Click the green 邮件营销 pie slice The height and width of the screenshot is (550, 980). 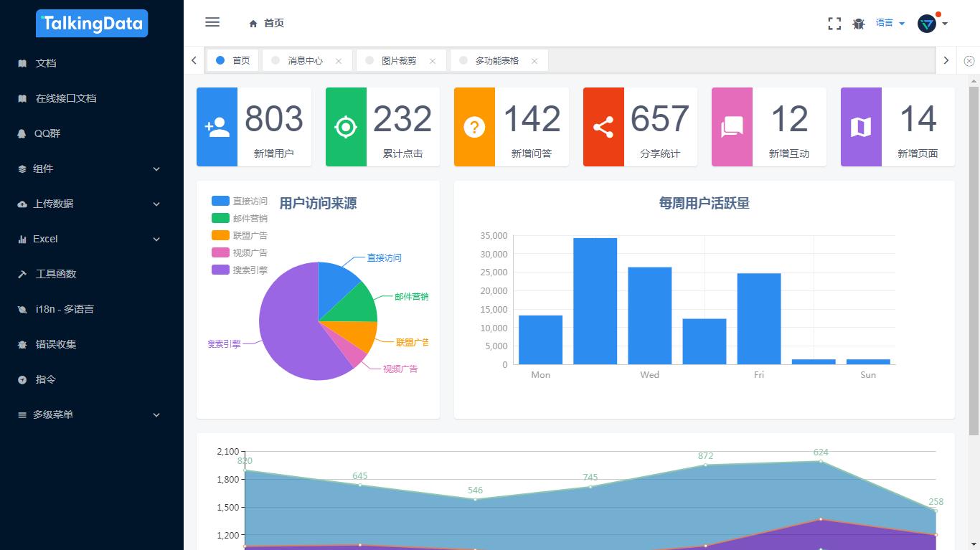coord(356,306)
